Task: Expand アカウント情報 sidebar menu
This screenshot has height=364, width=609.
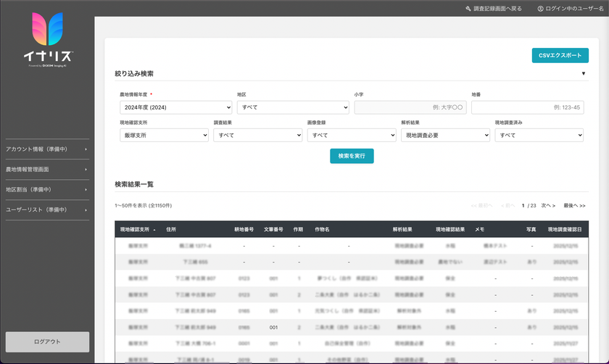Action: [x=47, y=149]
